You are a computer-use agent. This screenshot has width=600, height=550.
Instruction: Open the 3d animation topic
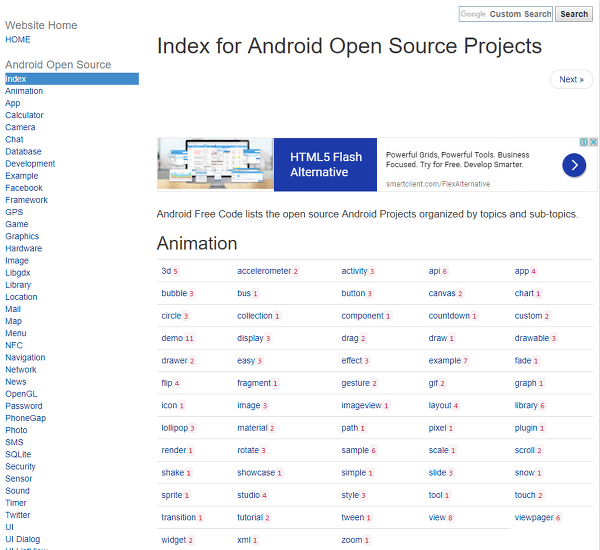[x=166, y=271]
